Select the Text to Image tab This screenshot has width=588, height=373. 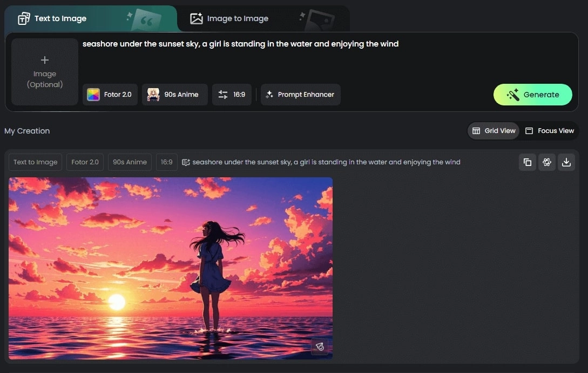pos(52,18)
